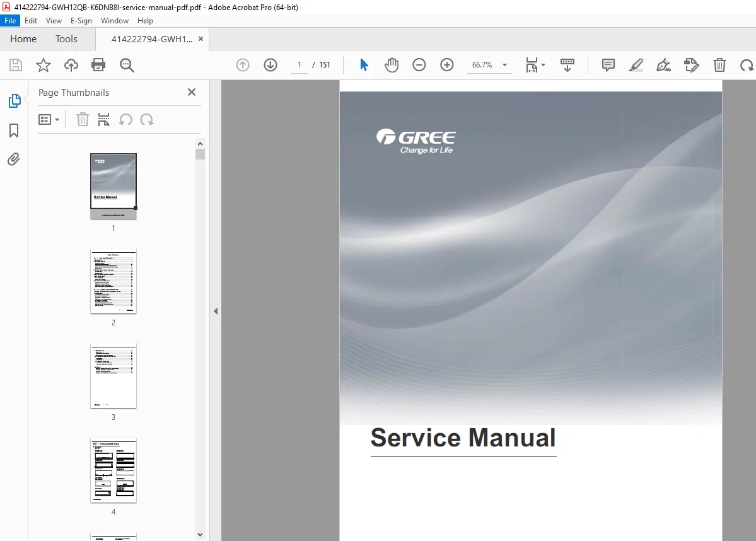Click the Edit PDF tool icon
This screenshot has height=541, width=756.
(x=692, y=64)
